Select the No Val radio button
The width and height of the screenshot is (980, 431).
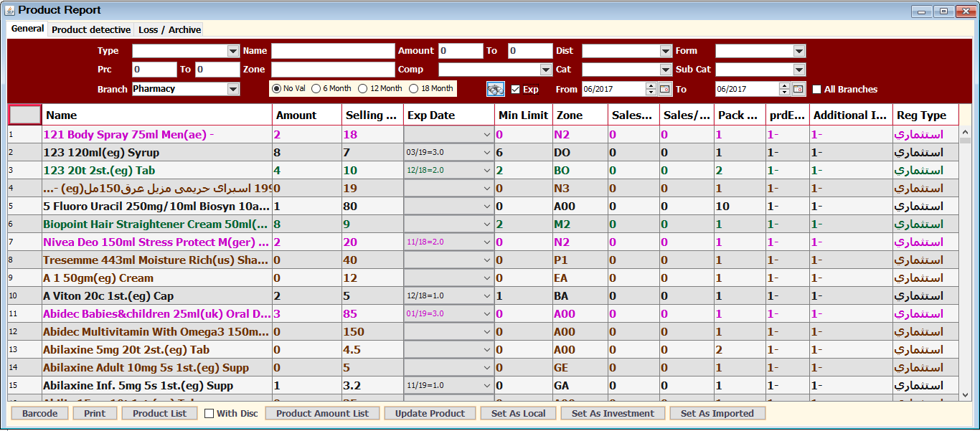pos(277,88)
